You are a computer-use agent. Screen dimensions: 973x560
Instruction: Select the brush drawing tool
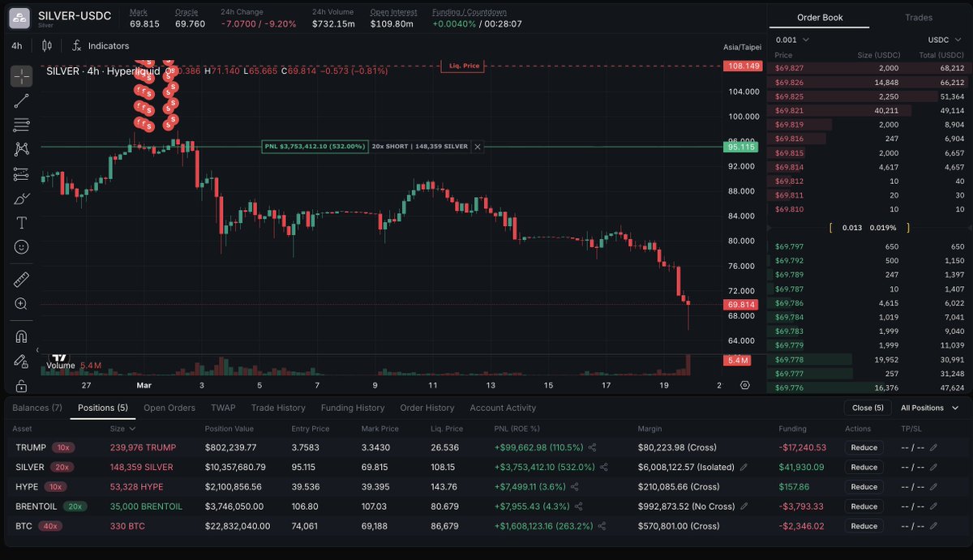(x=21, y=199)
